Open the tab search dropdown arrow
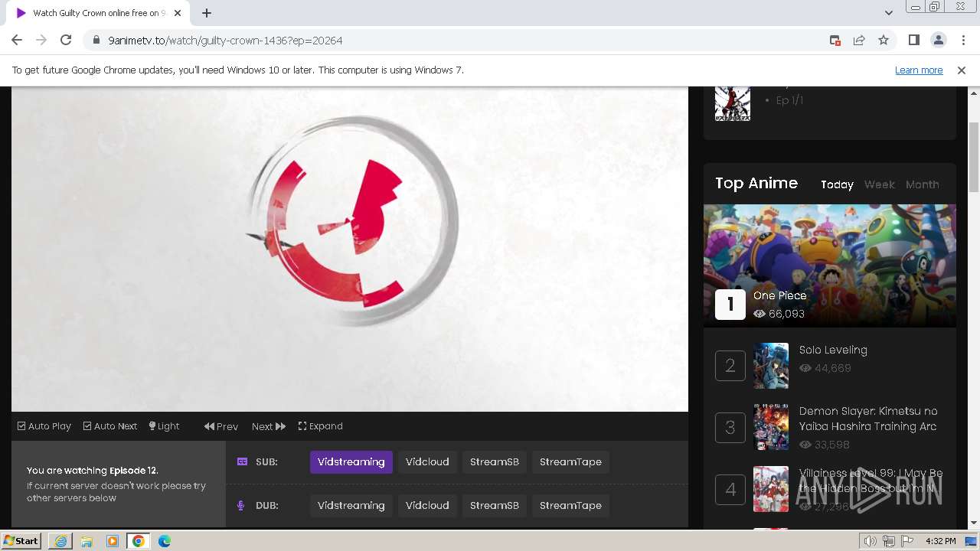980x551 pixels. pyautogui.click(x=888, y=13)
